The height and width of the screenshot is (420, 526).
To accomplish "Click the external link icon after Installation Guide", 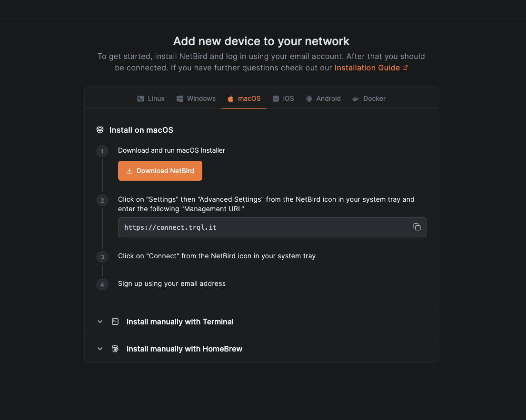I will pyautogui.click(x=405, y=68).
